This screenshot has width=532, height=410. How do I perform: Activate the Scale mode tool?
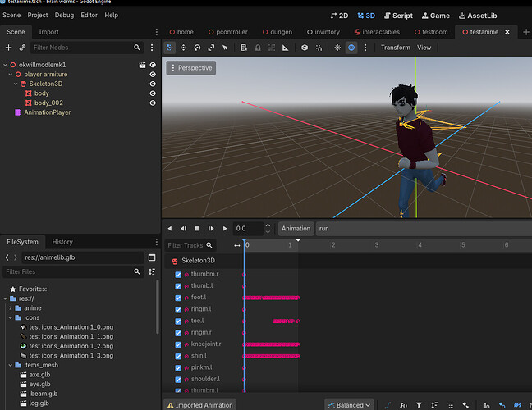(x=211, y=48)
